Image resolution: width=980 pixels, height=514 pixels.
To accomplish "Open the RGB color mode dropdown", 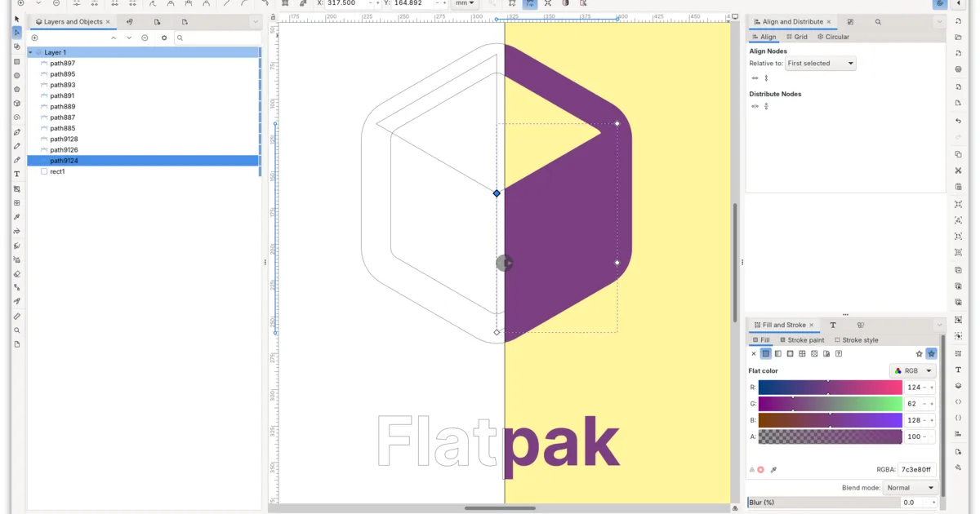I will tap(912, 370).
